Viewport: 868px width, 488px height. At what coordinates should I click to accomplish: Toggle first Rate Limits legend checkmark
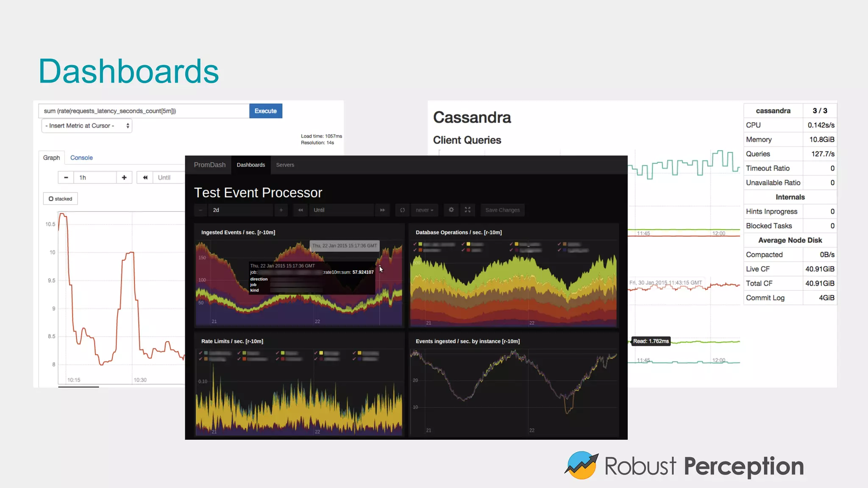click(200, 353)
